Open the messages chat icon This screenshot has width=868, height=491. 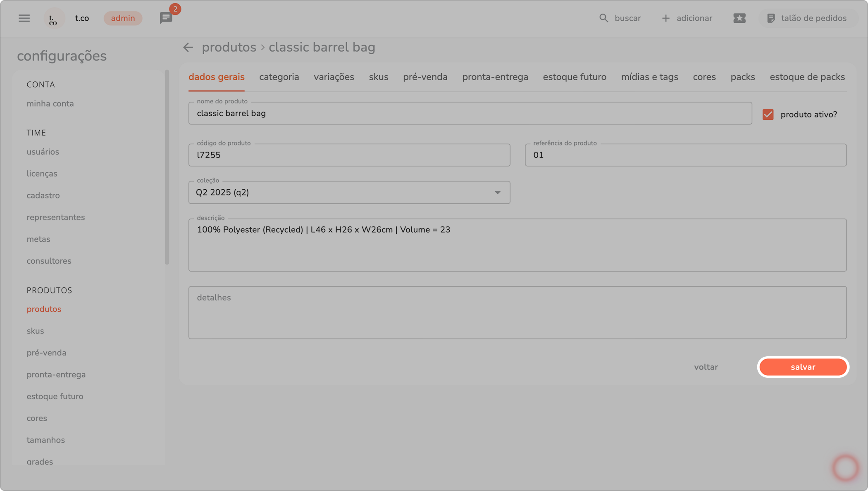click(x=166, y=18)
